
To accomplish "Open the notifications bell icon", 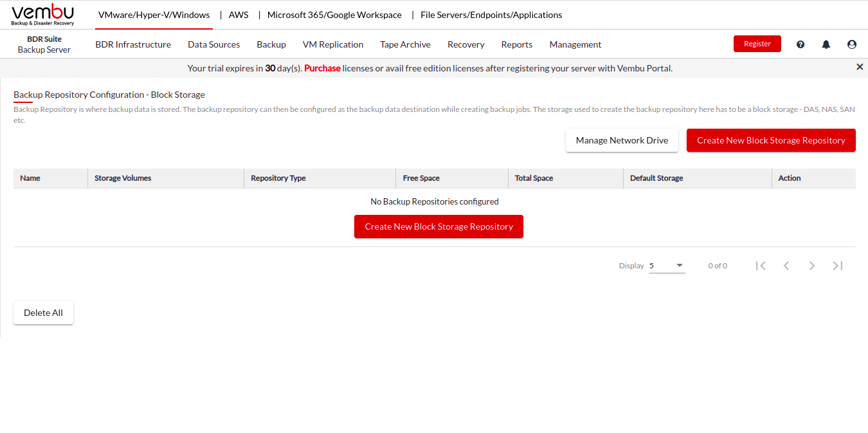I will [826, 44].
